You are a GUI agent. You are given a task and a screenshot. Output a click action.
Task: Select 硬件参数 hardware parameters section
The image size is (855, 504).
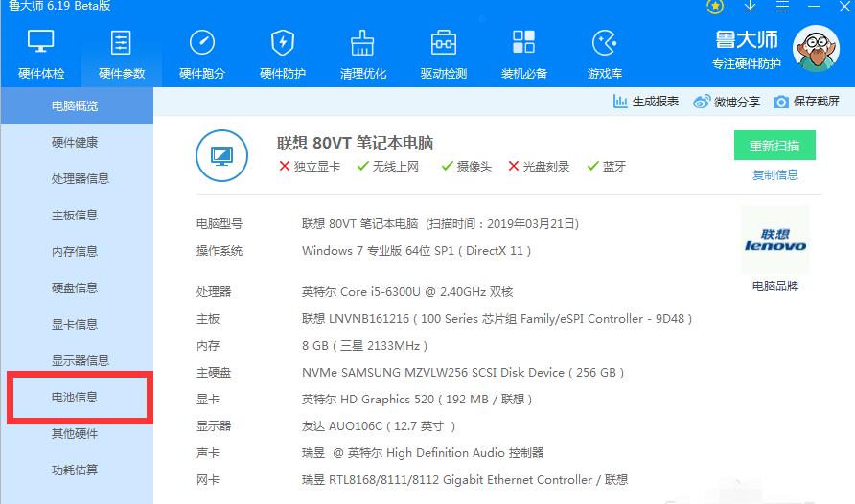tap(121, 55)
